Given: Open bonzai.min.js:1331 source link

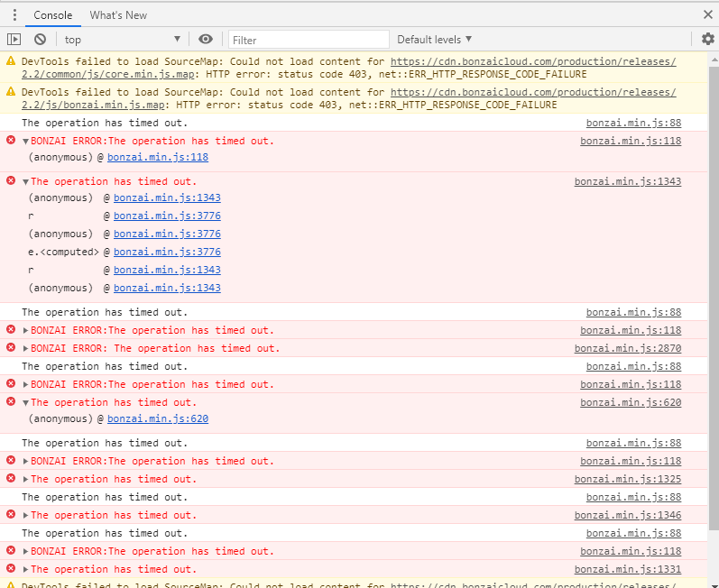Looking at the screenshot, I should (x=628, y=569).
